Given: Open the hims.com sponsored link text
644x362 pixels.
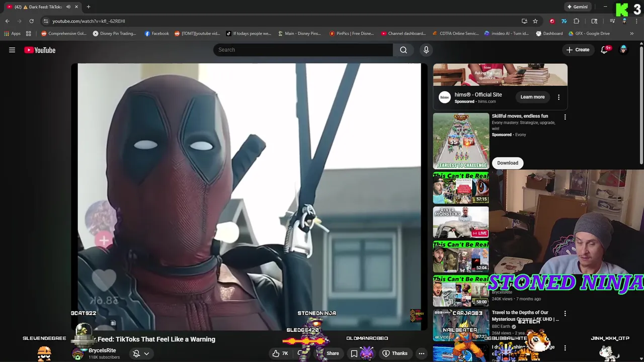Looking at the screenshot, I should click(x=487, y=102).
